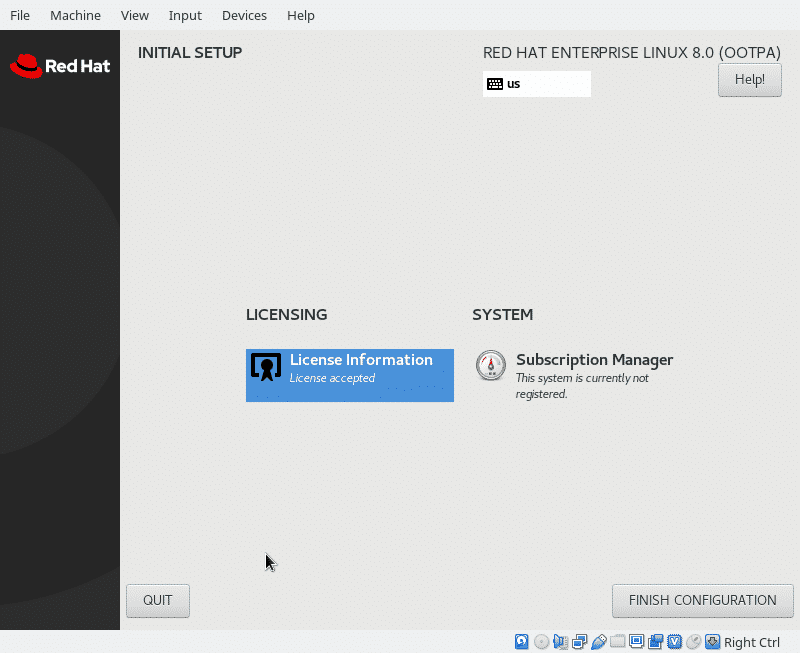Open the Machine menu
This screenshot has height=653, width=800.
75,15
